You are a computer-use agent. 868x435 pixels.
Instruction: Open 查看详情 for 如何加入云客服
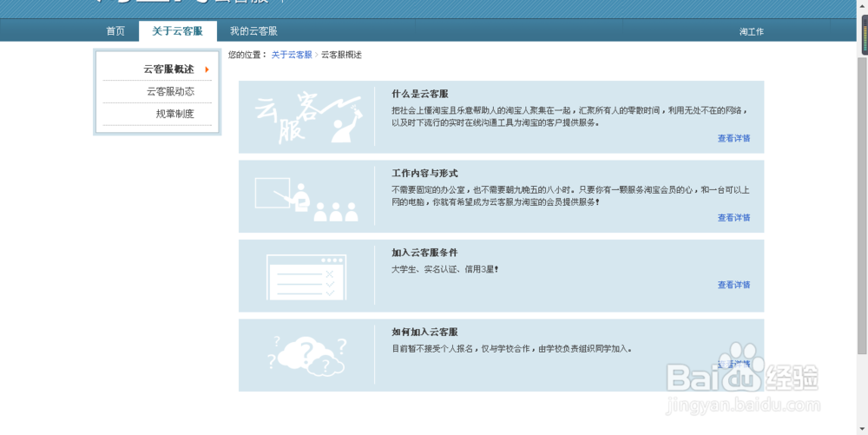(734, 364)
